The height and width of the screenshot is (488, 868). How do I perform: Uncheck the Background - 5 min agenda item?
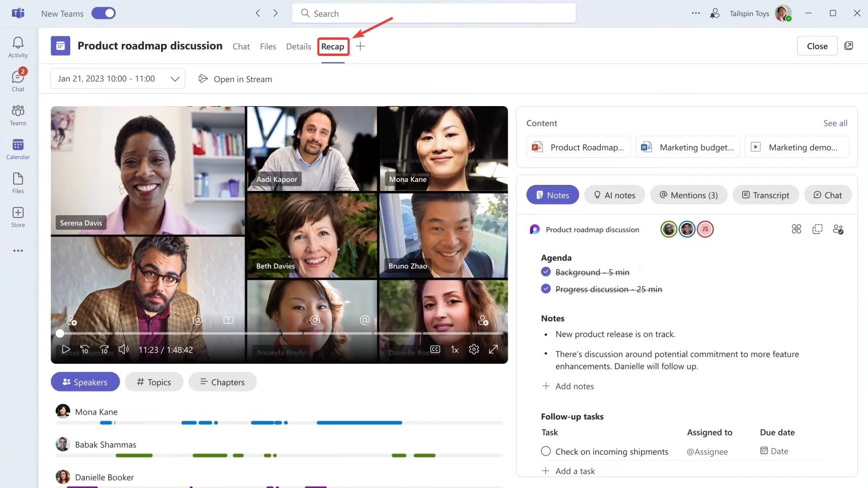point(546,272)
